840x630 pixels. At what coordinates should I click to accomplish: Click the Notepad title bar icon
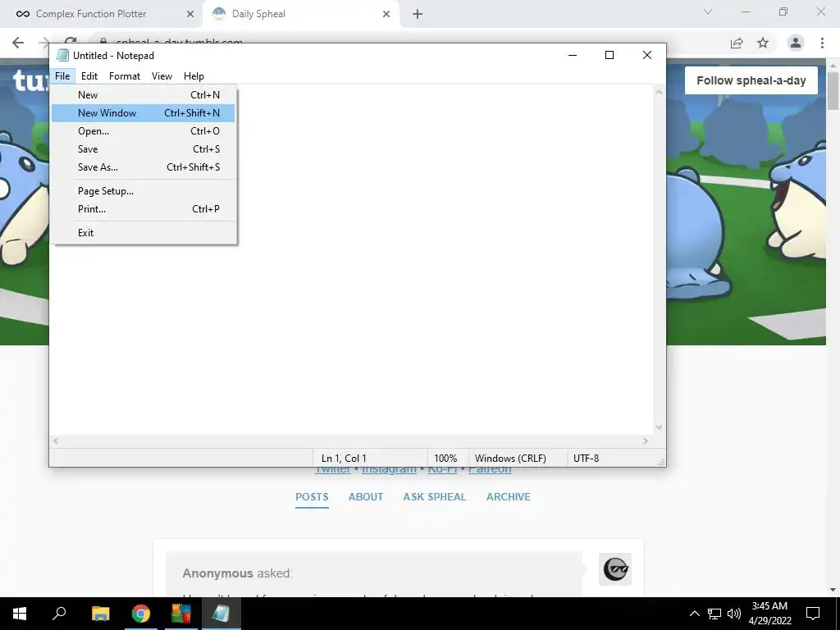[62, 55]
